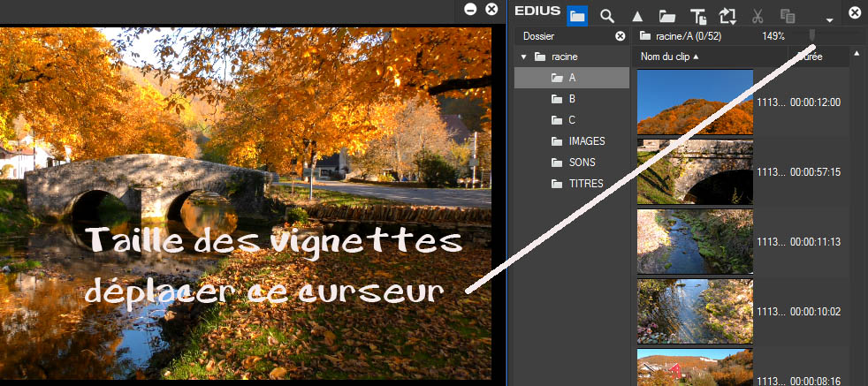The width and height of the screenshot is (868, 386).
Task: Select the racine root folder
Action: pos(558,57)
